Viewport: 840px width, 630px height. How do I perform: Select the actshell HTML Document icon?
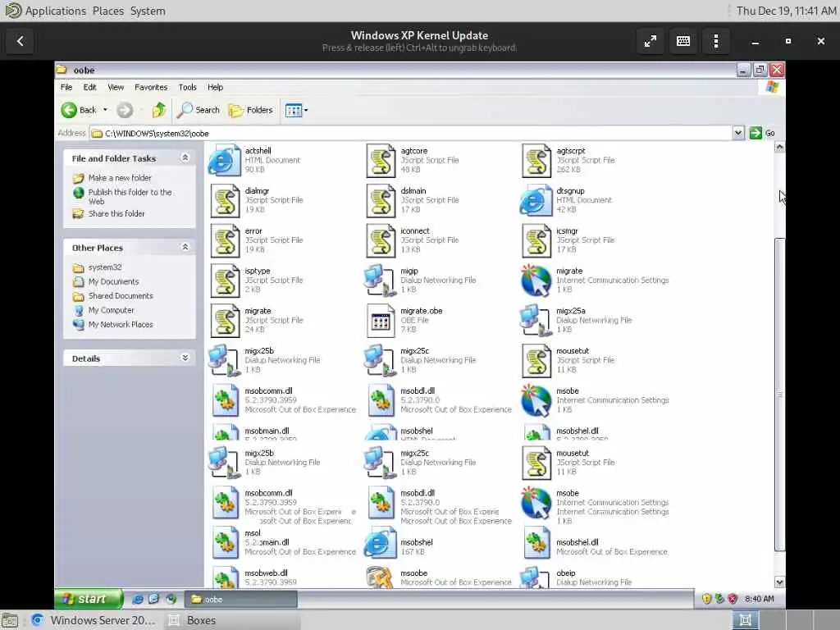click(225, 160)
